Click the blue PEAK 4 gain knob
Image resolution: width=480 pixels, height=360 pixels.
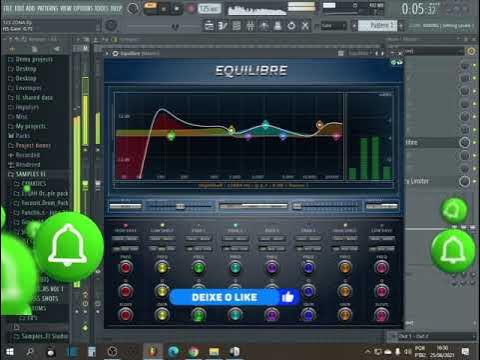pos(308,315)
